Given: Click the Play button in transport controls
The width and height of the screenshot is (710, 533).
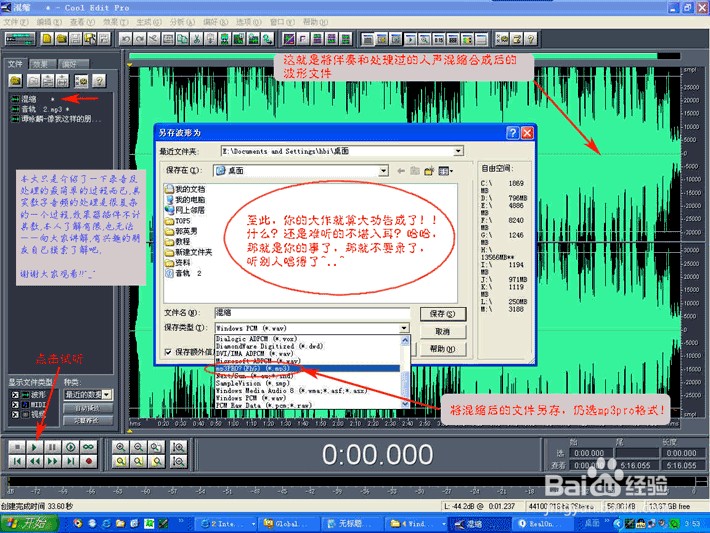Looking at the screenshot, I should coord(34,447).
